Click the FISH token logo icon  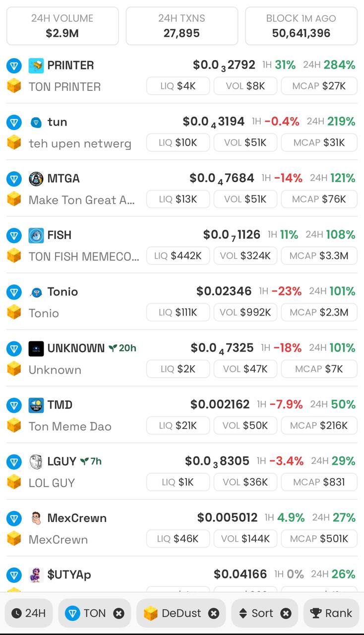click(36, 235)
